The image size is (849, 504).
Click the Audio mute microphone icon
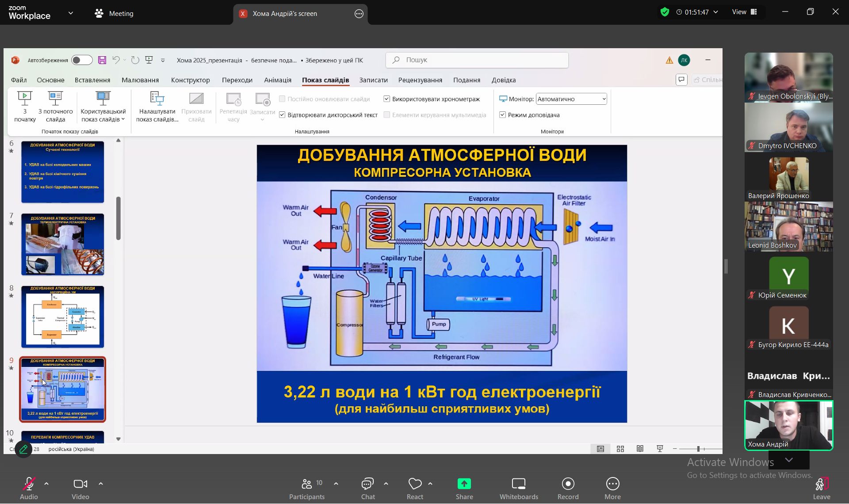29,484
